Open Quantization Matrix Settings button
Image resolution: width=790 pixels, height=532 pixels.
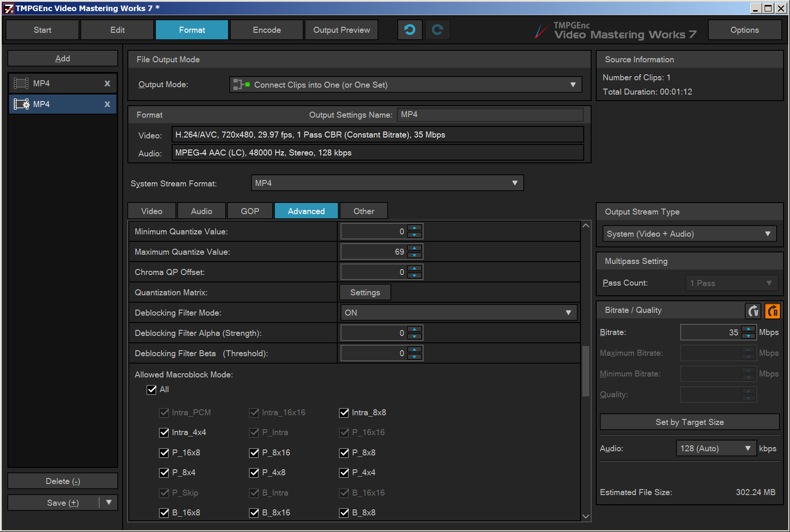point(365,293)
